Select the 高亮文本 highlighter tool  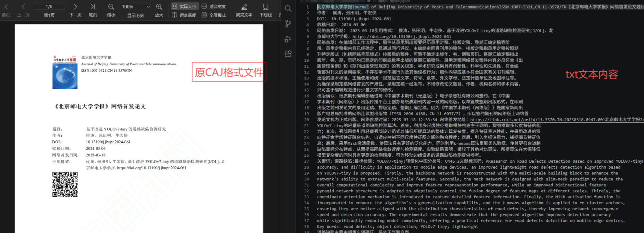coord(244,10)
